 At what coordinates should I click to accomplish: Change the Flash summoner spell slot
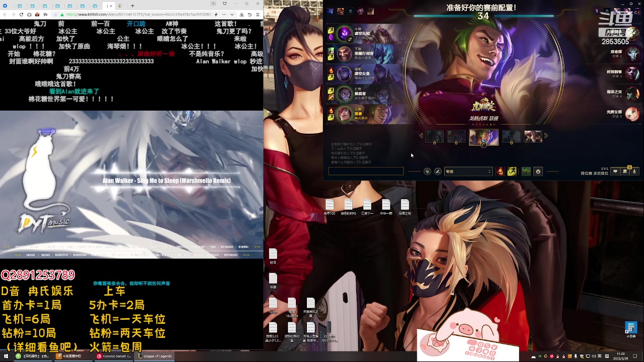512,171
